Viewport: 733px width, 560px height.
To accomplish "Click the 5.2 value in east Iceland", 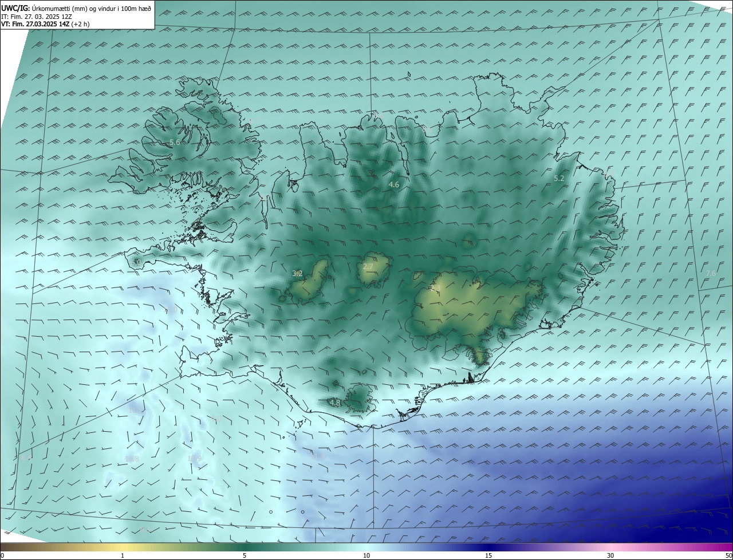I will [x=559, y=179].
